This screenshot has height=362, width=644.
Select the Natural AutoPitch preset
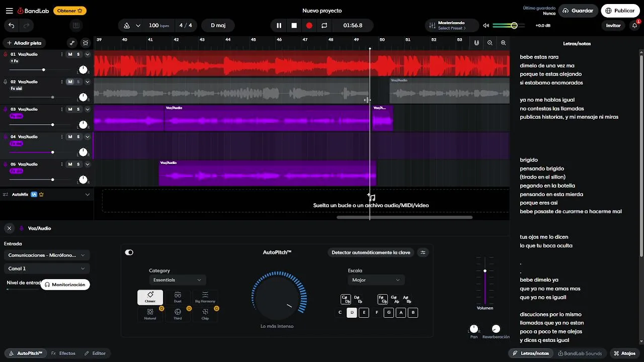point(150,314)
